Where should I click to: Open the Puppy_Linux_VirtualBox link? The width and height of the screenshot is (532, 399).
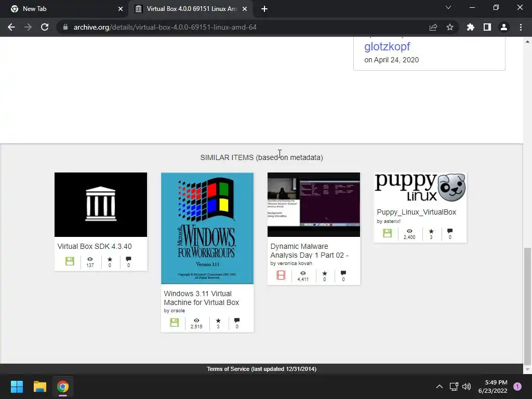[x=416, y=212]
